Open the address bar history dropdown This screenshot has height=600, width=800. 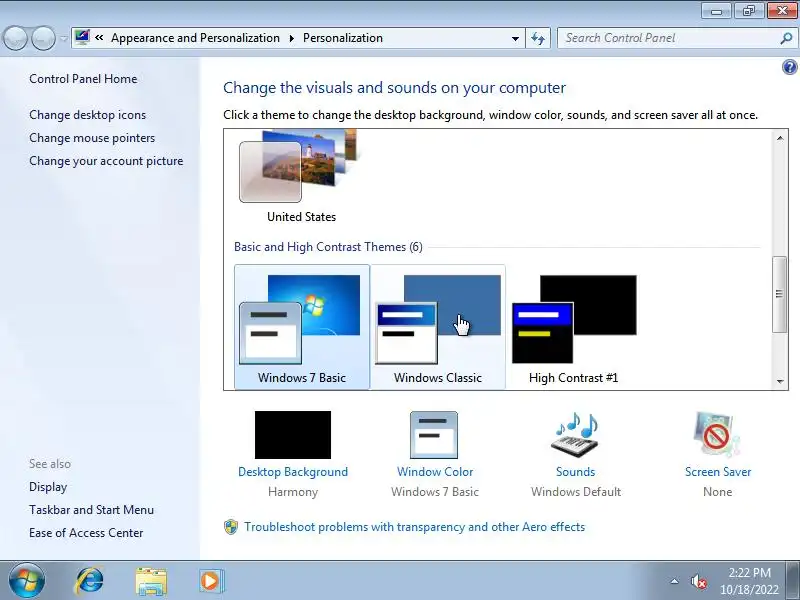coord(515,38)
